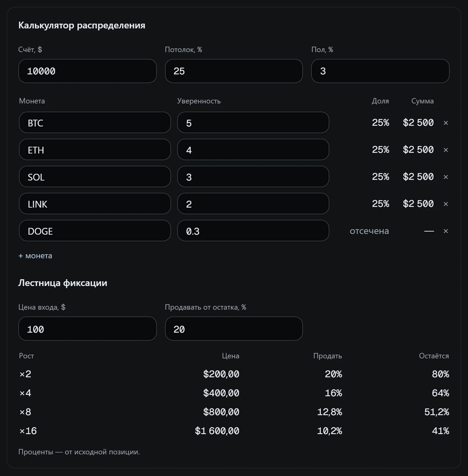Click the 41% remaining value

point(441,431)
